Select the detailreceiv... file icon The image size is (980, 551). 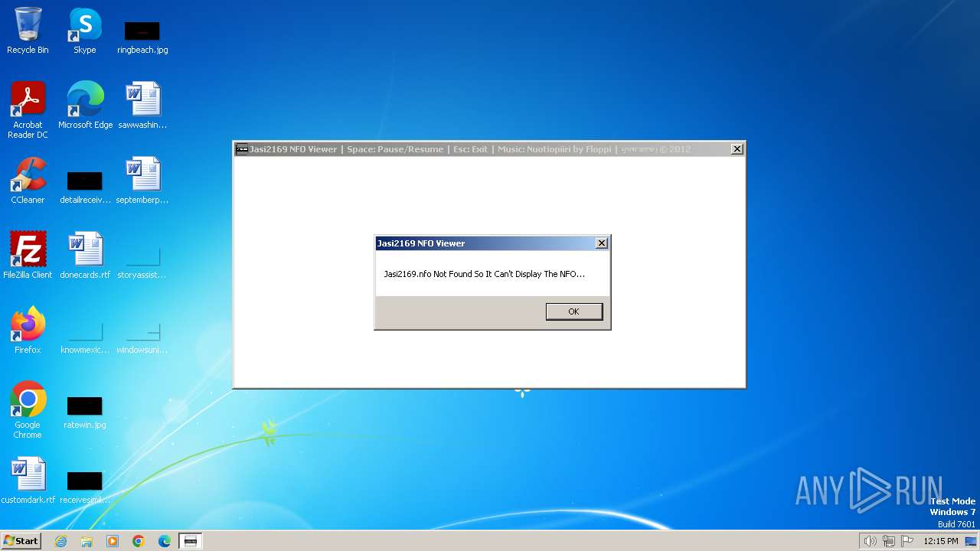(x=85, y=187)
